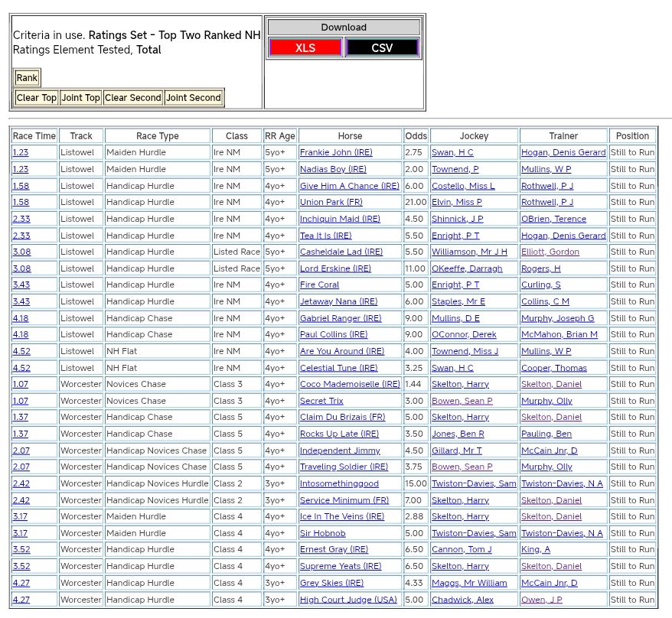
Task: Open the 3.08 race for Casheldale Lad
Action: [x=21, y=252]
